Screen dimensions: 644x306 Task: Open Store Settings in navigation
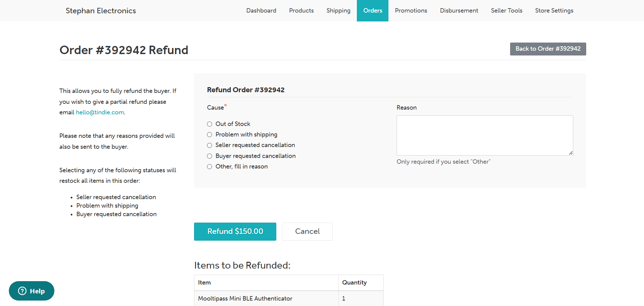tap(554, 11)
